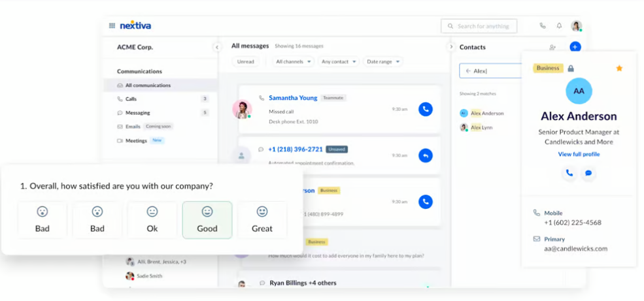This screenshot has width=644, height=301.
Task: Click the ACME Corp. workspace title
Action: 135,47
